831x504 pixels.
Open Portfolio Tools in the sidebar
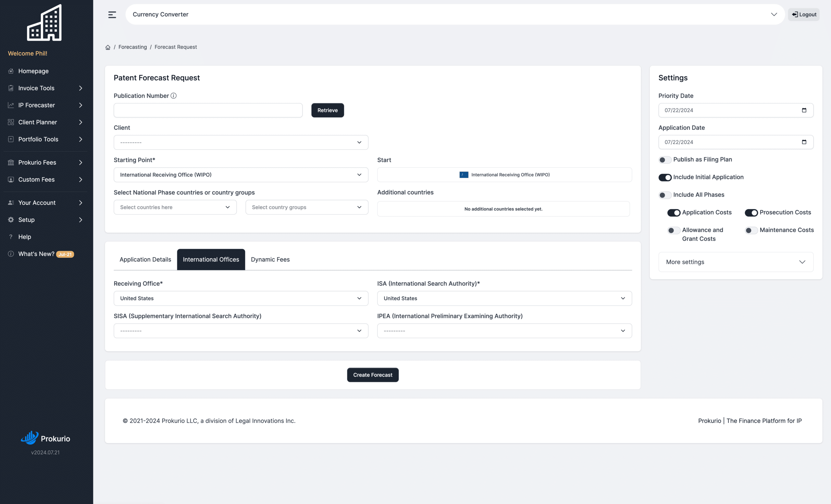[x=38, y=139]
